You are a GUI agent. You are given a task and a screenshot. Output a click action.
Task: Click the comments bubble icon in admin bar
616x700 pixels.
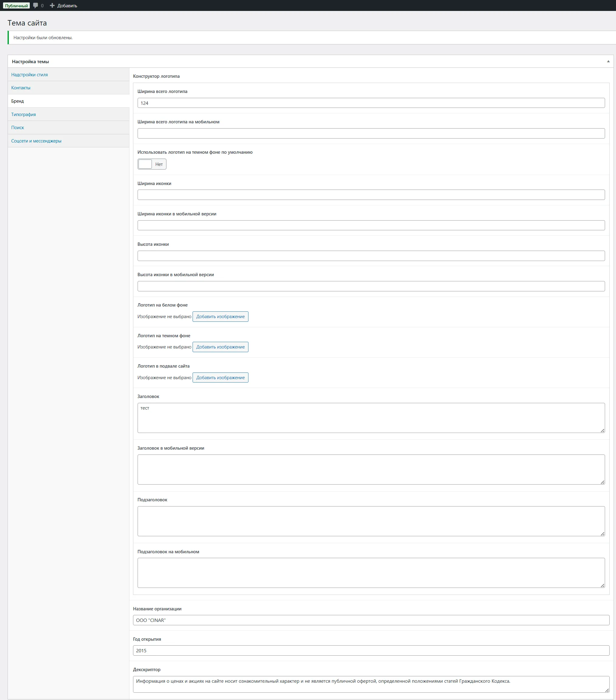(x=36, y=5)
